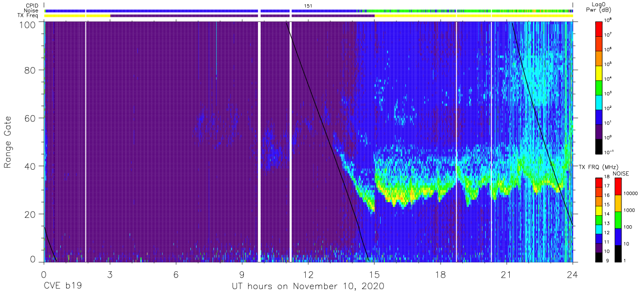The width and height of the screenshot is (644, 297).
Task: Click the 1000 noise scale label
Action: (x=628, y=211)
